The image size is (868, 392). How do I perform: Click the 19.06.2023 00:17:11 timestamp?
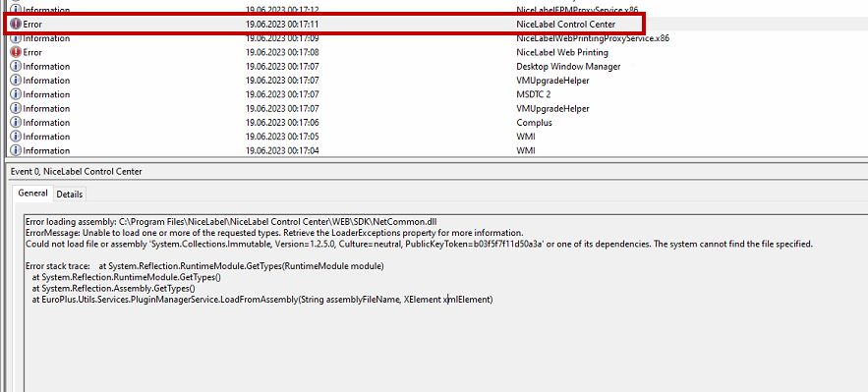[x=282, y=25]
